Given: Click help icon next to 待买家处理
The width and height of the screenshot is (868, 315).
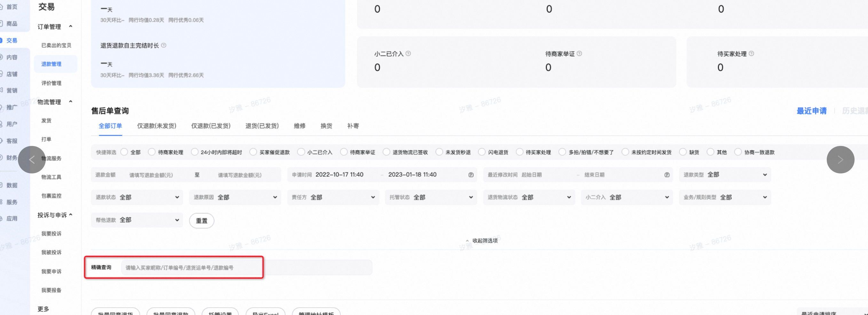Looking at the screenshot, I should pos(751,53).
